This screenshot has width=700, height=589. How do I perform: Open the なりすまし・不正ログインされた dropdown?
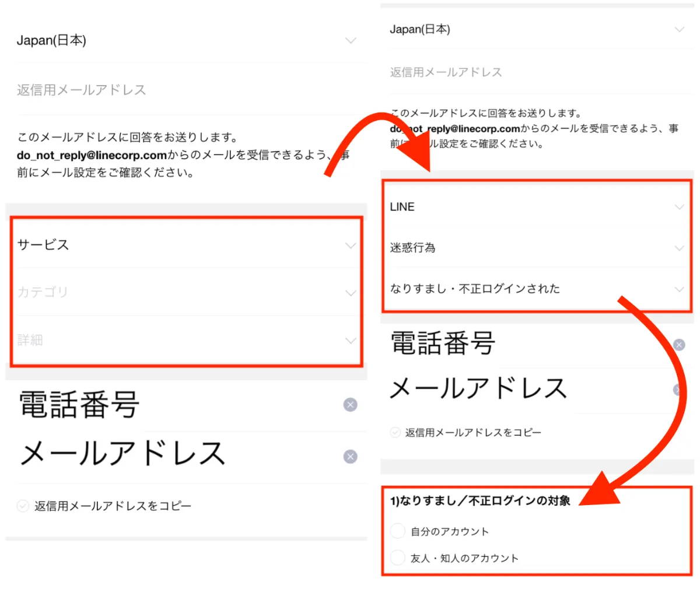[537, 289]
